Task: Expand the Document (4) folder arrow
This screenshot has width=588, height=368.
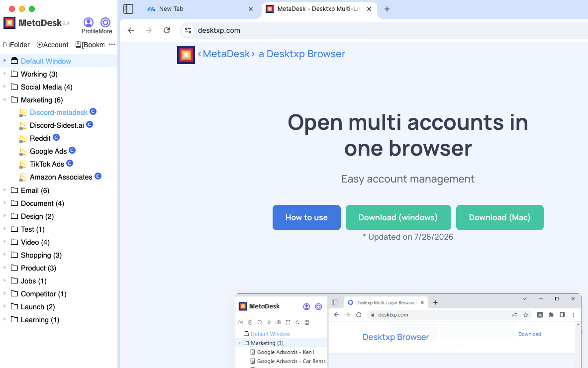Action: coord(5,203)
